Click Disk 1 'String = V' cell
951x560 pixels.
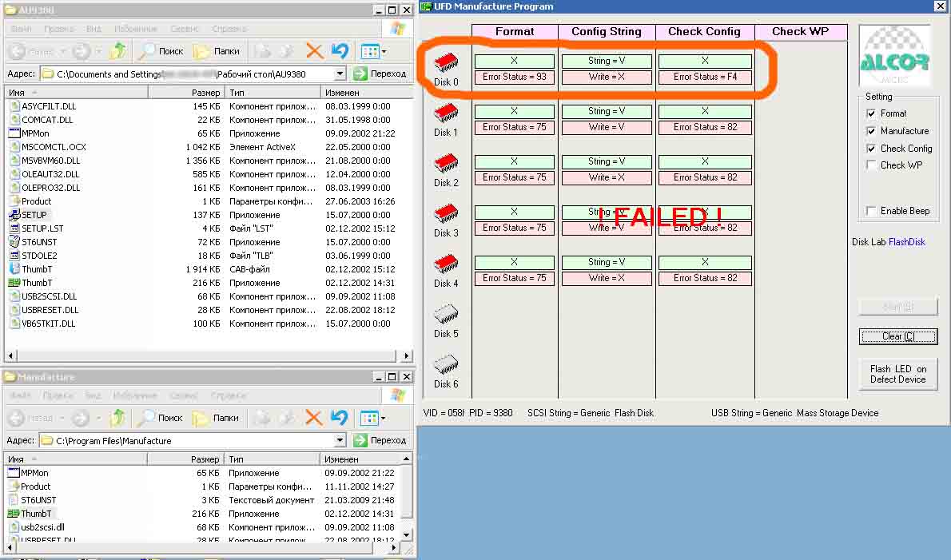(607, 112)
